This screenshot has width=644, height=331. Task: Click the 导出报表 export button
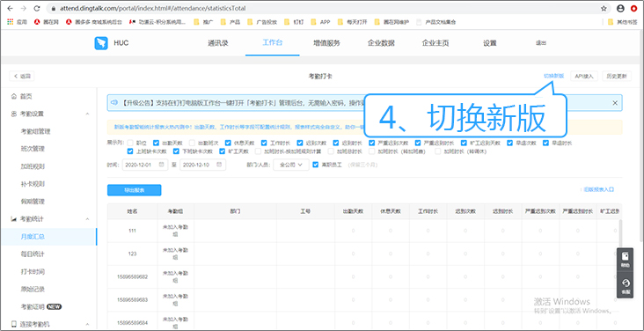[134, 190]
